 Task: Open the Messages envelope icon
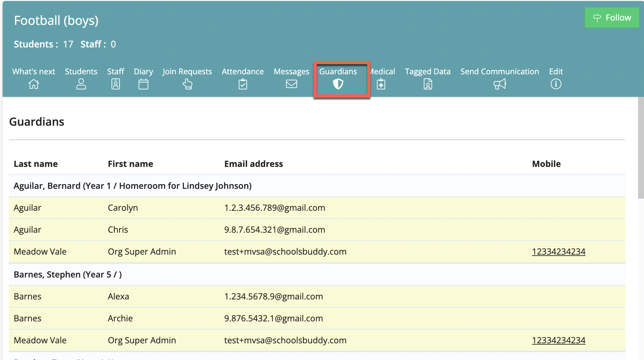(291, 84)
